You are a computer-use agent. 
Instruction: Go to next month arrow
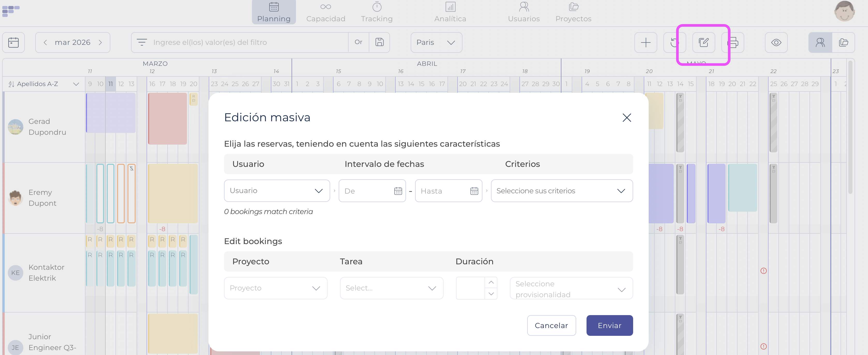point(100,42)
